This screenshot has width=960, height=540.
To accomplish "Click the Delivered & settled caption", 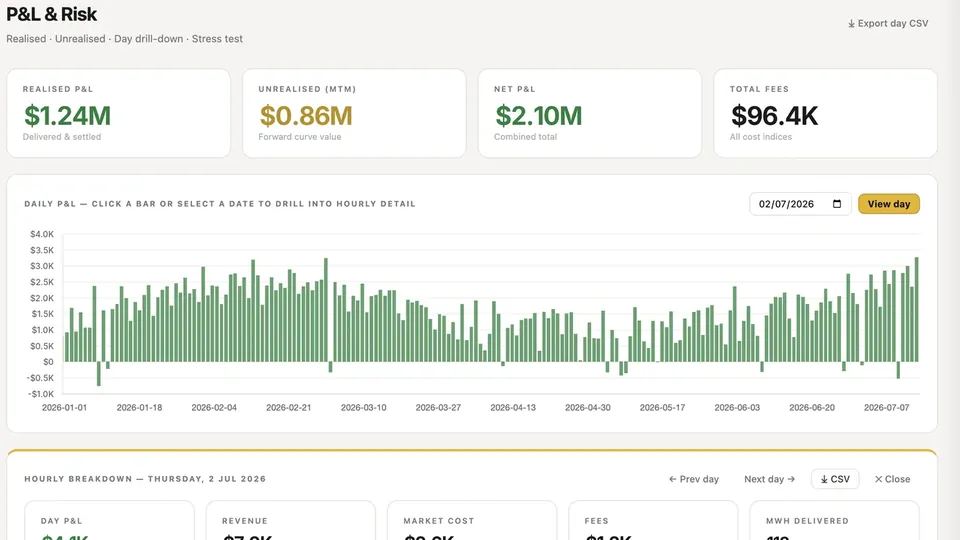I will click(62, 137).
